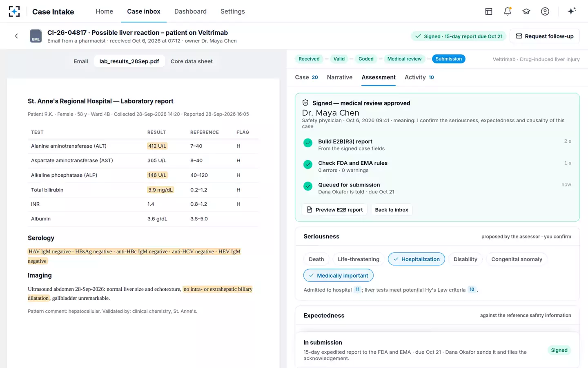This screenshot has height=368, width=588.
Task: Open the learning graduation cap icon
Action: 526,11
